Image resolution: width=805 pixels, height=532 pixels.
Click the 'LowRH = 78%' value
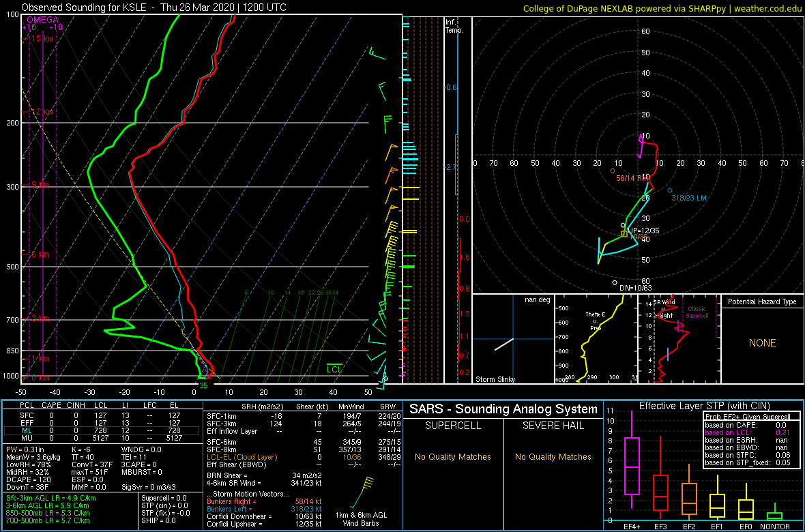[x=29, y=464]
